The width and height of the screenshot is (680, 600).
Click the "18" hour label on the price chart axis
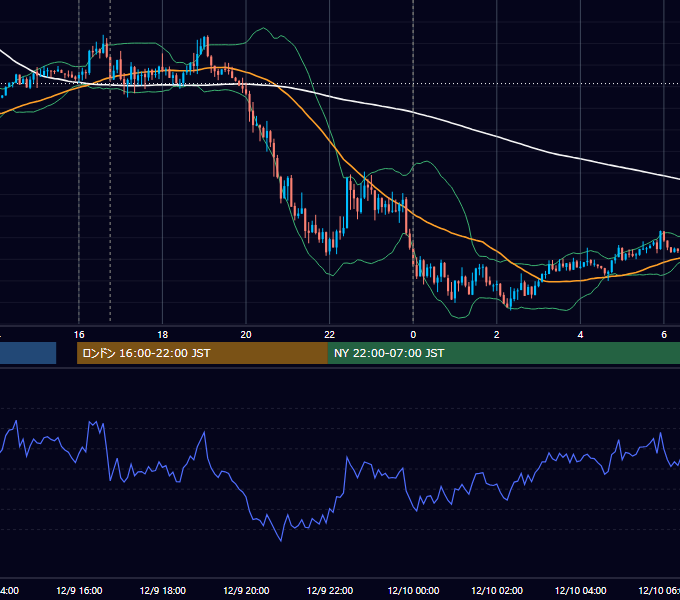point(163,335)
